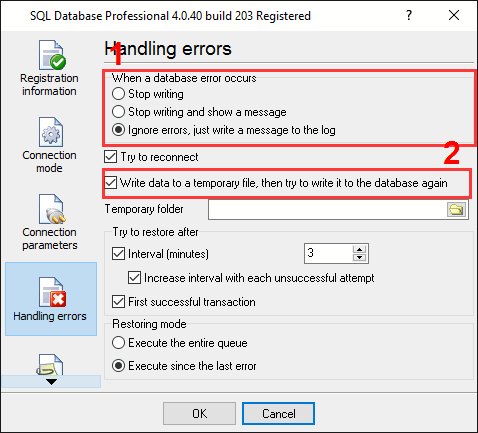This screenshot has height=433, width=478.
Task: Open the Connection mode gear icon
Action: pos(51,132)
